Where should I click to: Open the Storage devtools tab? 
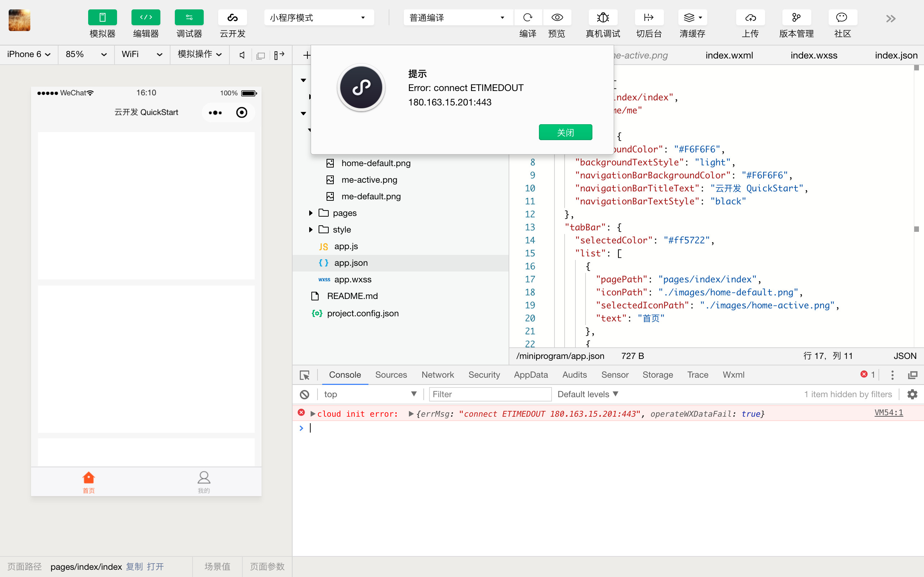point(658,375)
